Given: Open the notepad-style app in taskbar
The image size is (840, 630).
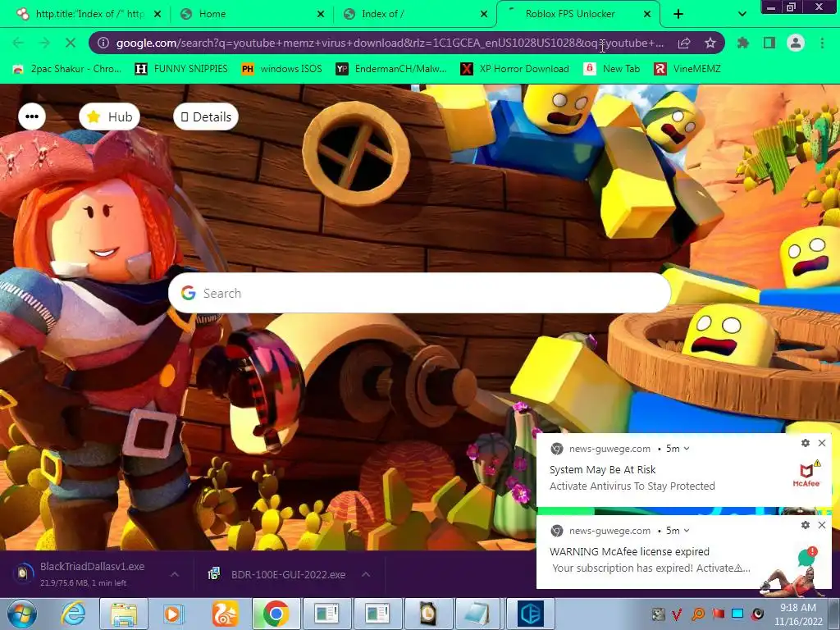Looking at the screenshot, I should (478, 614).
